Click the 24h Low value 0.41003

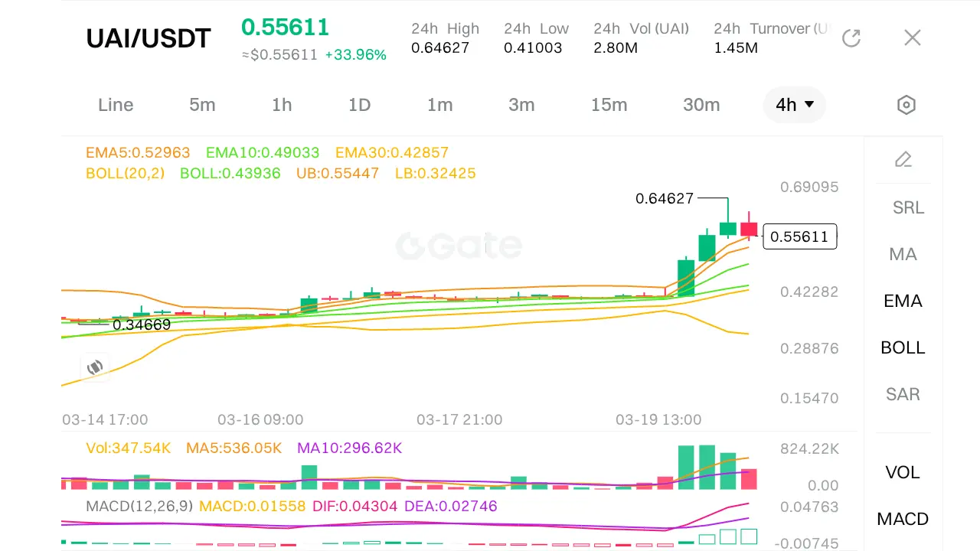tap(533, 47)
